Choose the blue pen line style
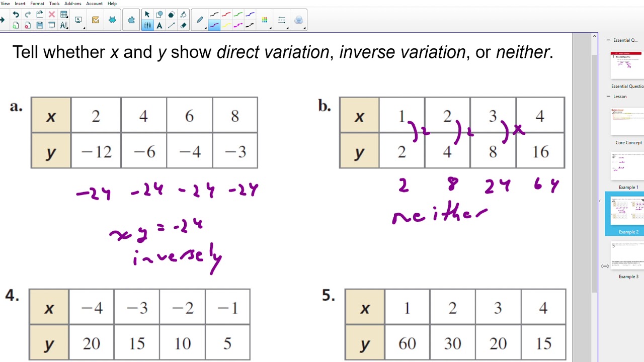Image resolution: width=644 pixels, height=362 pixels. coord(250,15)
